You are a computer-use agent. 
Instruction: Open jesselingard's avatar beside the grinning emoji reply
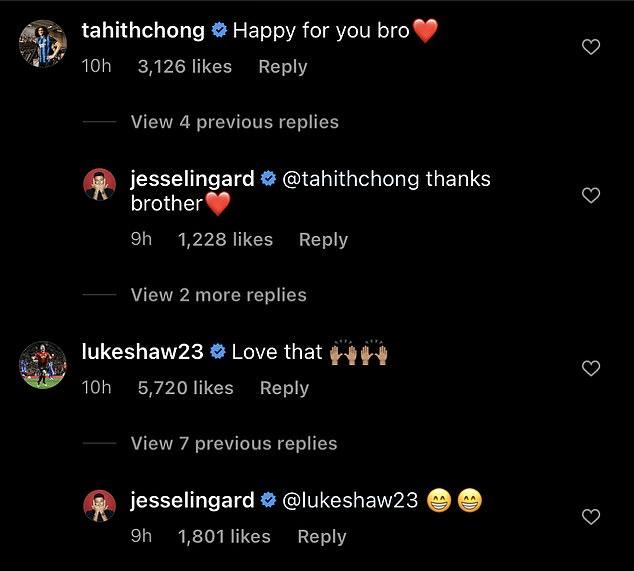tap(99, 506)
